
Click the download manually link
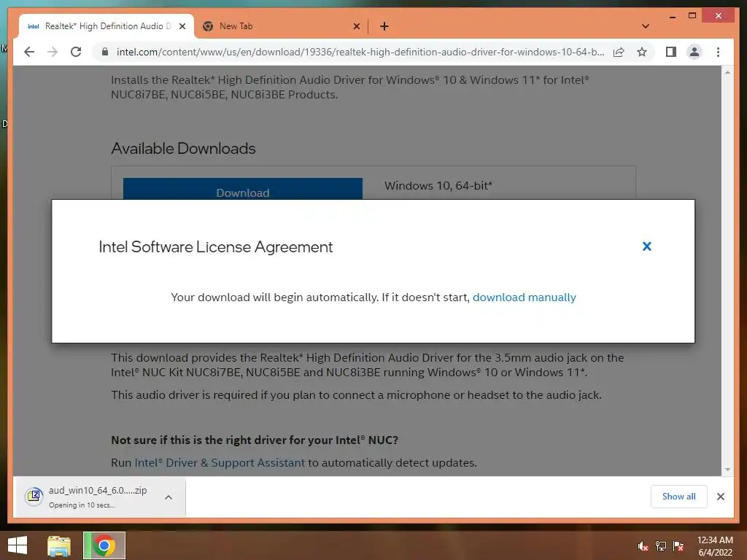tap(524, 297)
